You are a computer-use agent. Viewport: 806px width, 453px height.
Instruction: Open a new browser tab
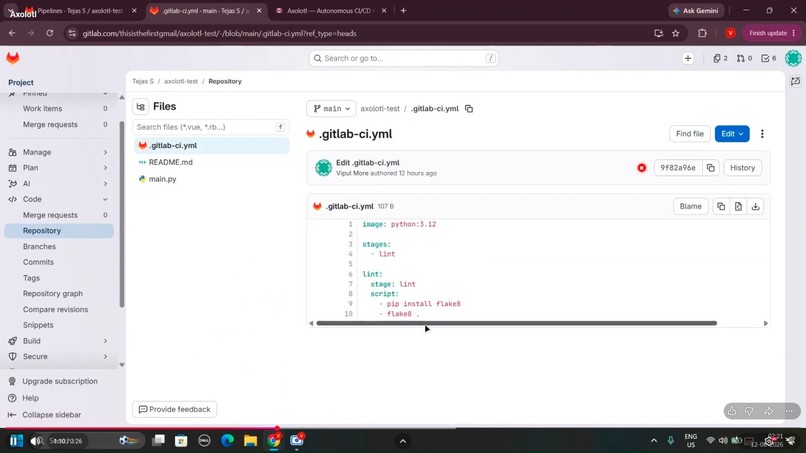(404, 10)
